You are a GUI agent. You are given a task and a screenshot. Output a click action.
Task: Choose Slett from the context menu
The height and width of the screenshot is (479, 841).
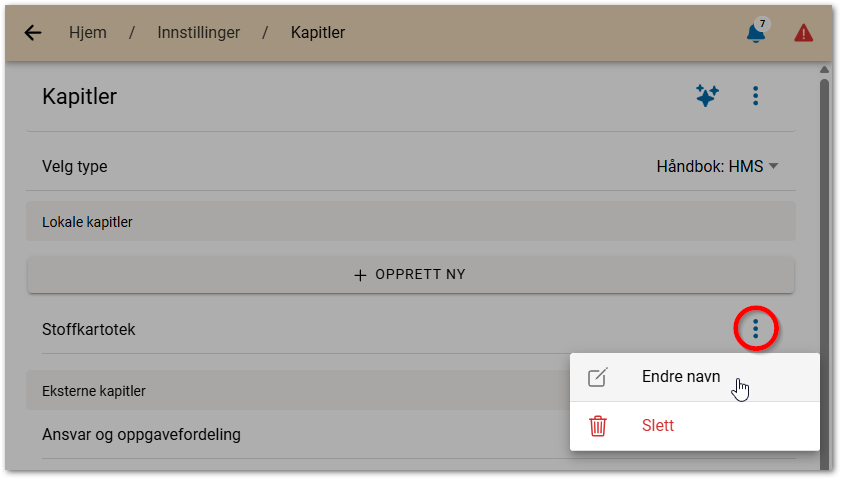tap(658, 426)
